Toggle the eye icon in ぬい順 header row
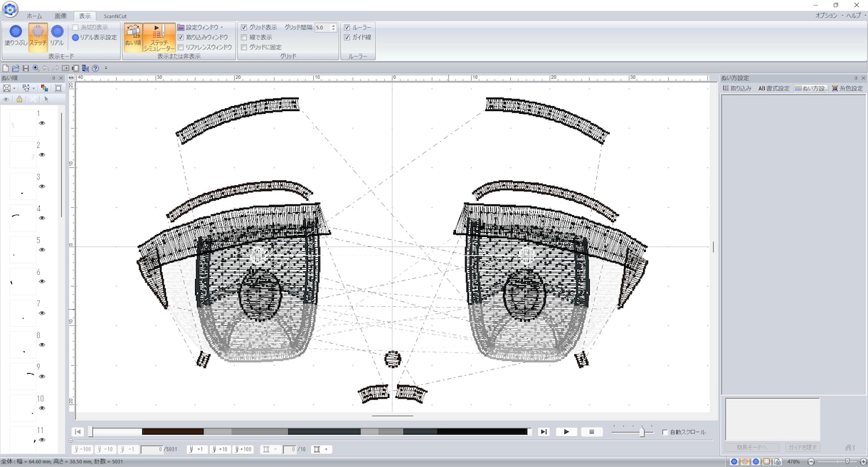Screen dimensions: 868x467 coord(6,100)
